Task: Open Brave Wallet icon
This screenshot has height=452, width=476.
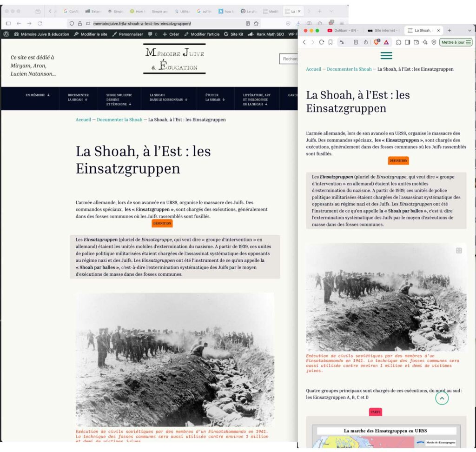Action: 416,42
